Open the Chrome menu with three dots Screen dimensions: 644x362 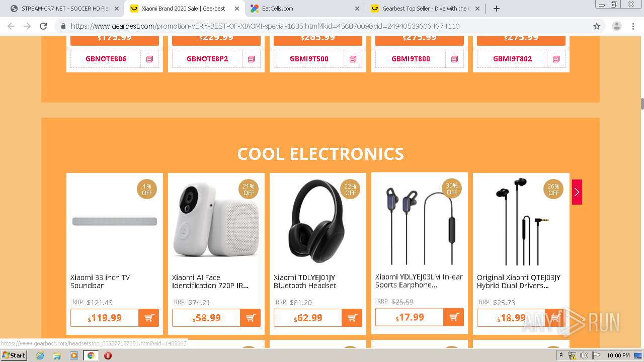coord(633,26)
